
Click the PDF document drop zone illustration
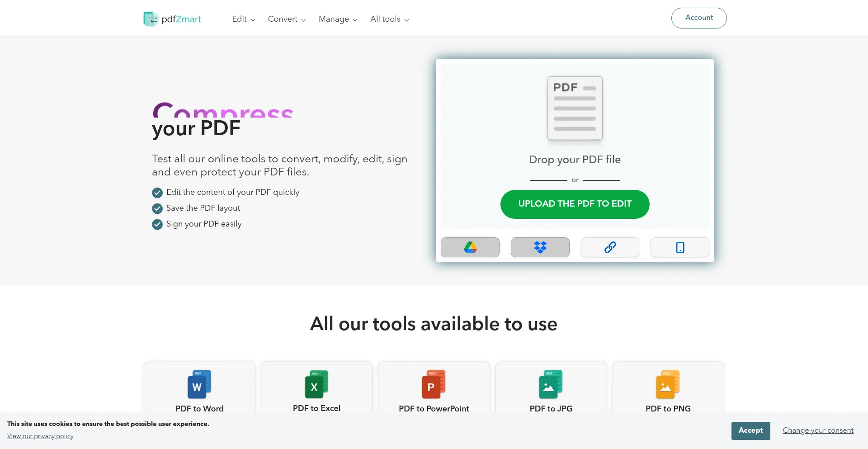[575, 109]
